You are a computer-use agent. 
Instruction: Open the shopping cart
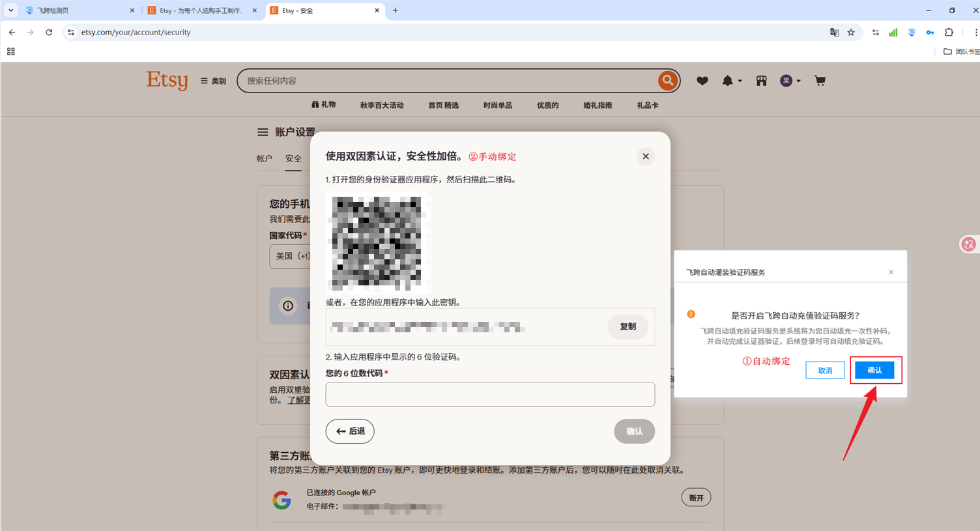click(820, 81)
